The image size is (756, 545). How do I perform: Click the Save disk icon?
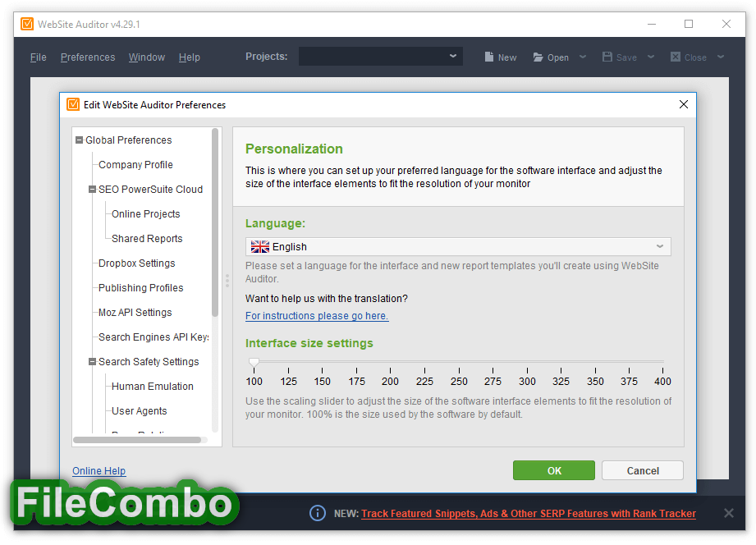(x=607, y=57)
